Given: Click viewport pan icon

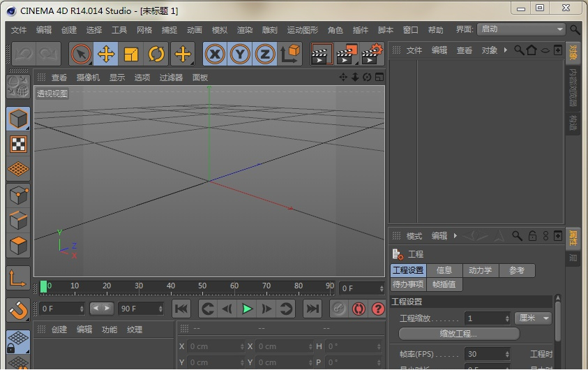Looking at the screenshot, I should [342, 77].
